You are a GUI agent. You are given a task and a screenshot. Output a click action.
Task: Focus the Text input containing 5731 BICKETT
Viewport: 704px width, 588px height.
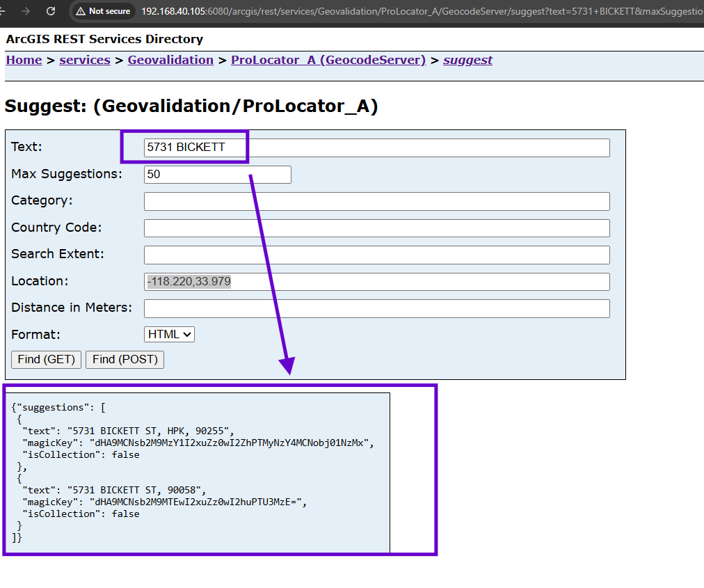[376, 148]
